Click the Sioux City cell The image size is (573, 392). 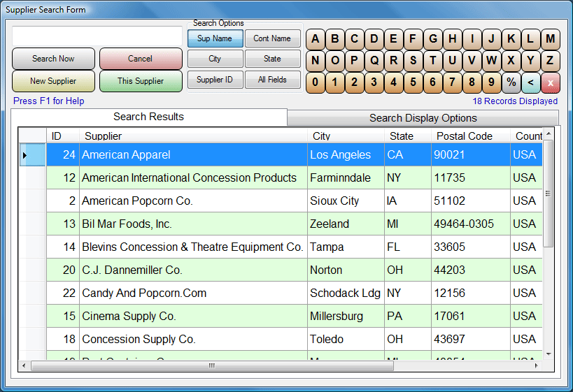346,201
